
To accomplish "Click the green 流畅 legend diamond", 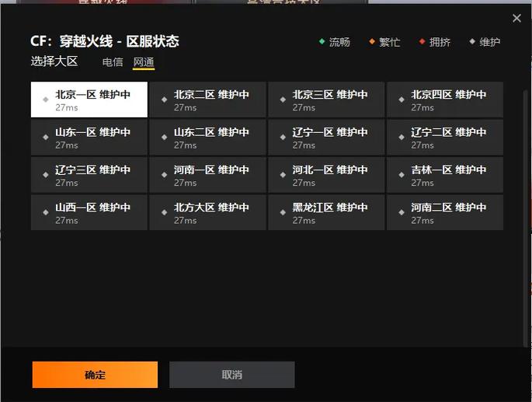I will click(x=322, y=41).
